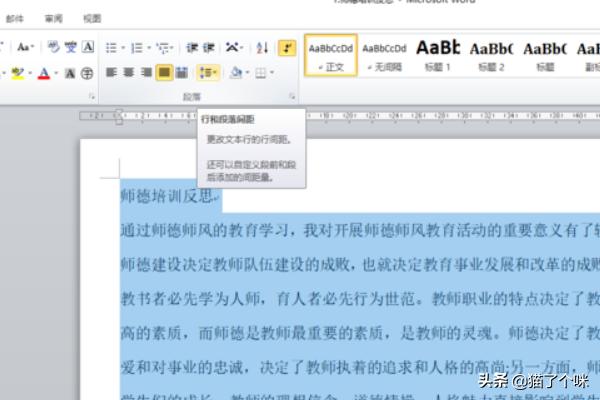Viewport: 600px width, 400px height.
Task: Click the Borders grid icon
Action: [261, 72]
